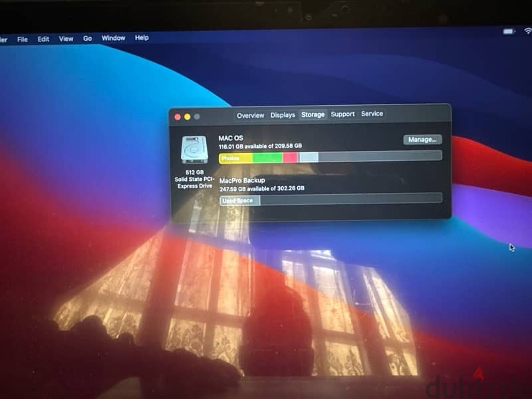
Task: Click '247.59 GB available of 302.26 GB' text
Action: (x=262, y=189)
